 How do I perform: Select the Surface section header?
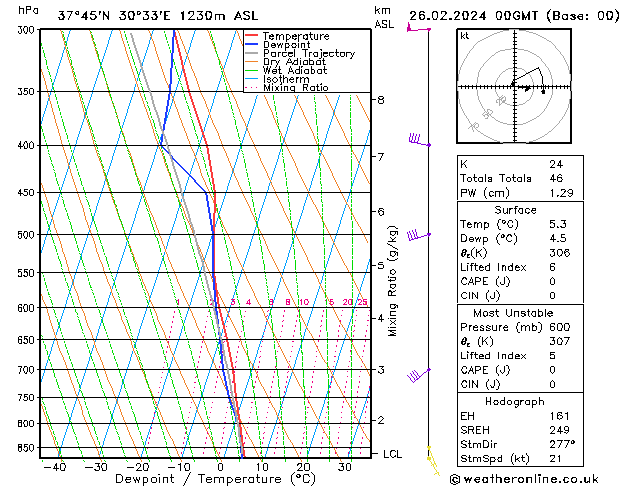515,210
